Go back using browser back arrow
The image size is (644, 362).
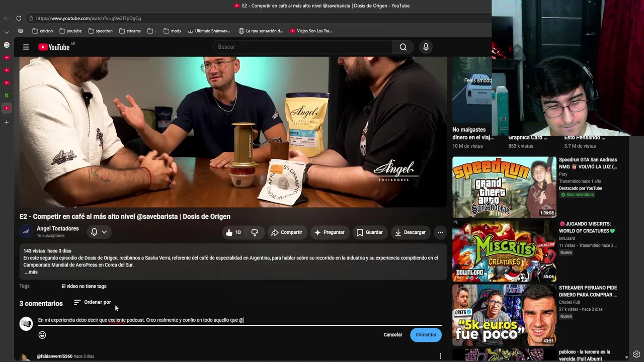coord(7,18)
